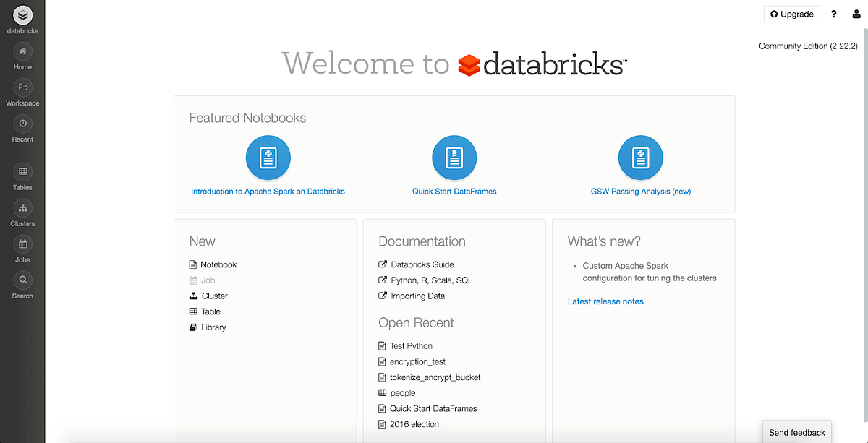Open the Quick Start DataFrames featured notebook
Viewport: 868px width, 443px height.
point(454,157)
